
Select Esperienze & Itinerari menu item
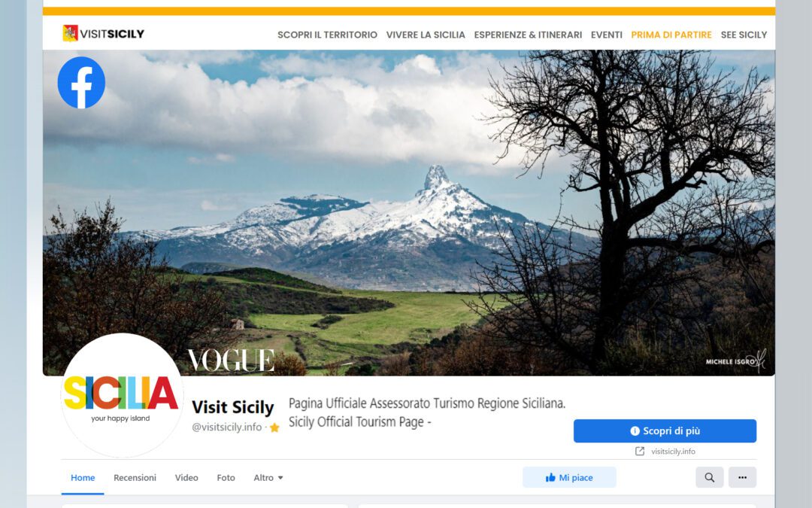pyautogui.click(x=529, y=35)
